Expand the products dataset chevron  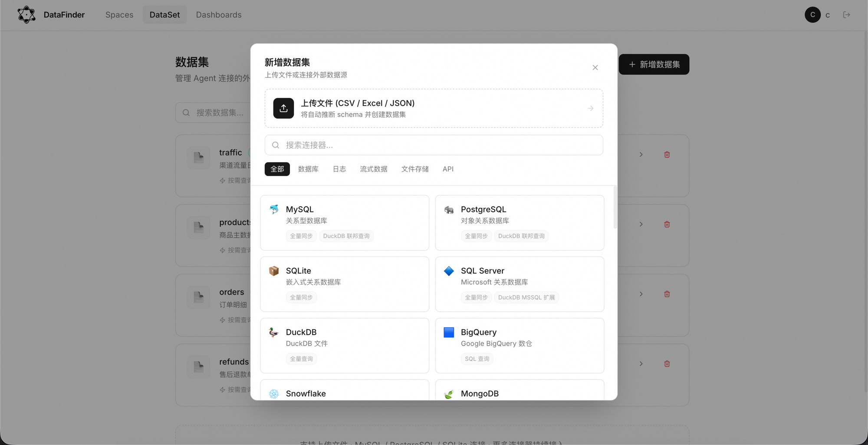[x=641, y=224]
